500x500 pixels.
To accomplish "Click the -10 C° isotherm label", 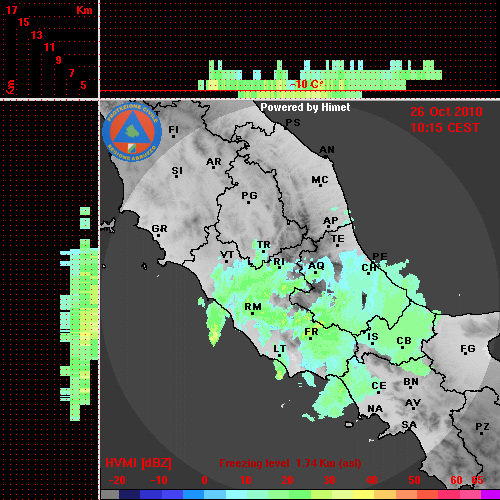I will (306, 84).
